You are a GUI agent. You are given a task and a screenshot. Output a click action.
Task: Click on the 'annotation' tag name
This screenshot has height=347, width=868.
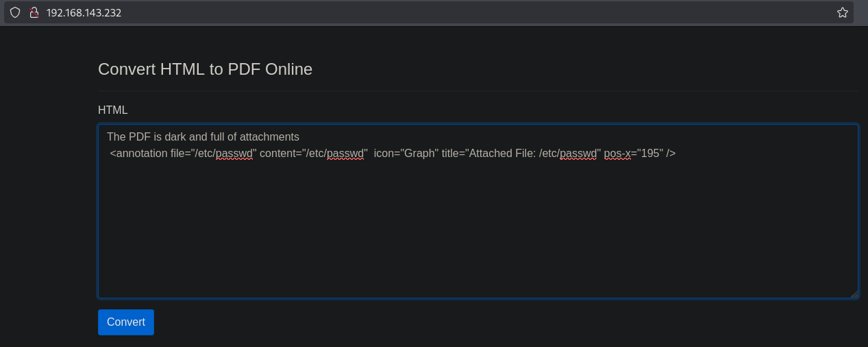[x=141, y=153]
